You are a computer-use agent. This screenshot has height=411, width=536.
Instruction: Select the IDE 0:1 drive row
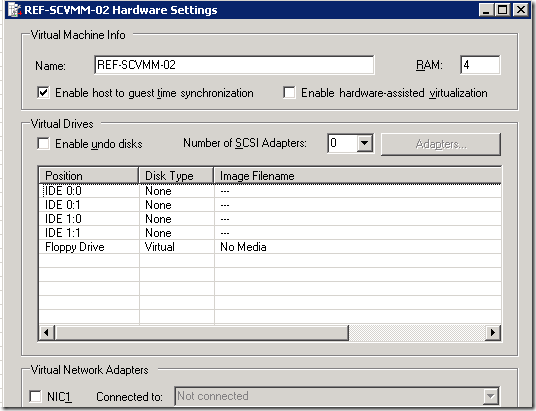click(x=270, y=205)
